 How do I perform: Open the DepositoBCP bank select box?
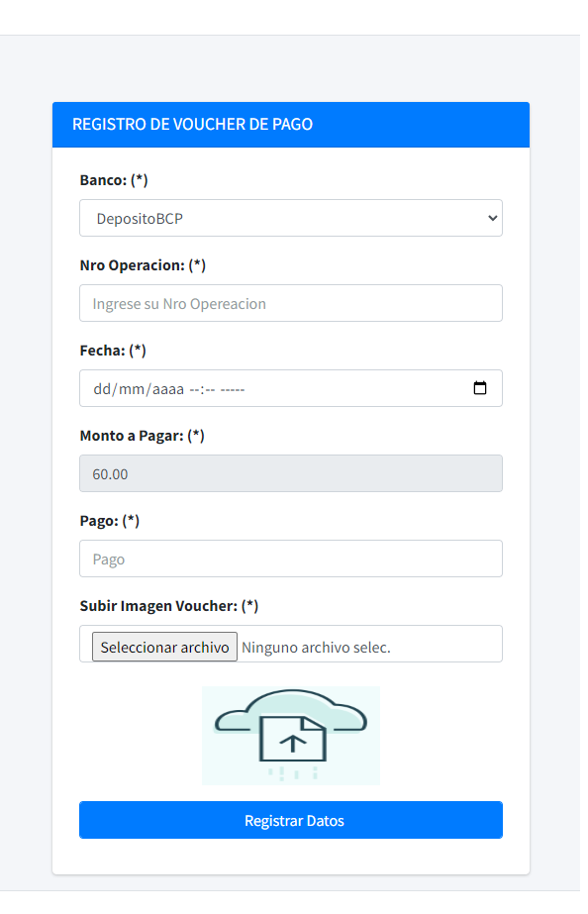coord(291,218)
